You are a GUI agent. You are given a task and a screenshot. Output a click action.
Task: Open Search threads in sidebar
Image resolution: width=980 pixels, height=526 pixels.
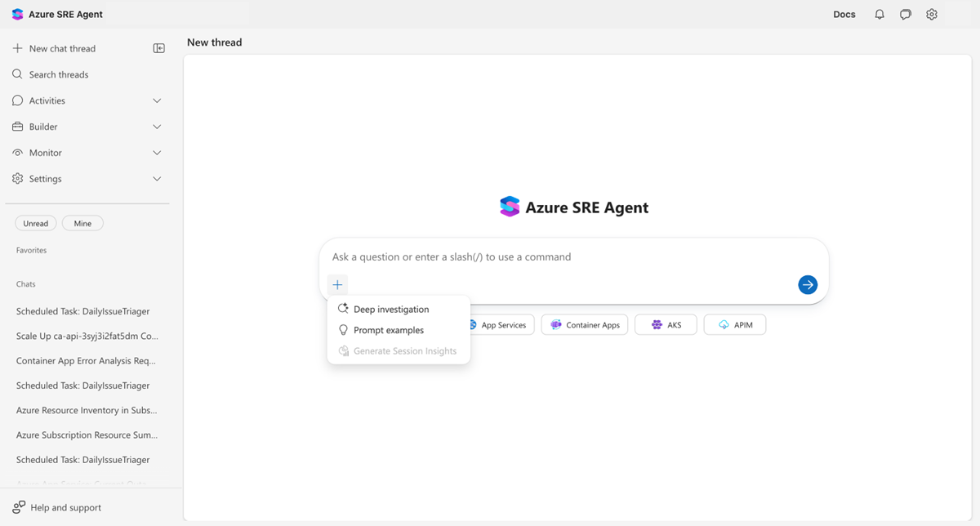(x=87, y=74)
